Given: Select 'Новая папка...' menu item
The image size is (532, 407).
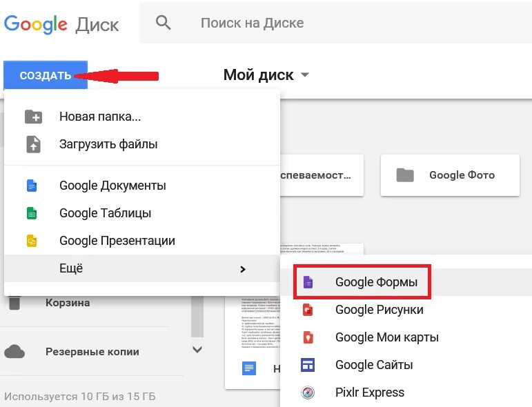Looking at the screenshot, I should click(142, 117).
